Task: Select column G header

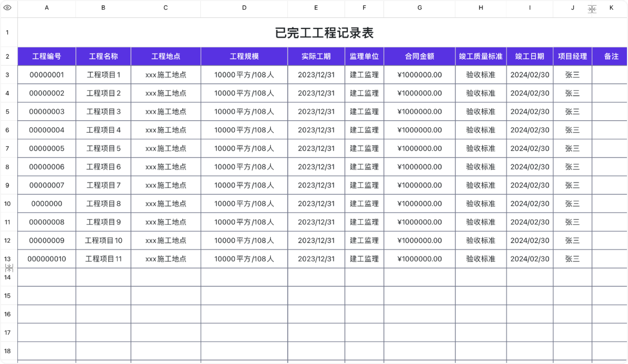Action: pos(419,8)
